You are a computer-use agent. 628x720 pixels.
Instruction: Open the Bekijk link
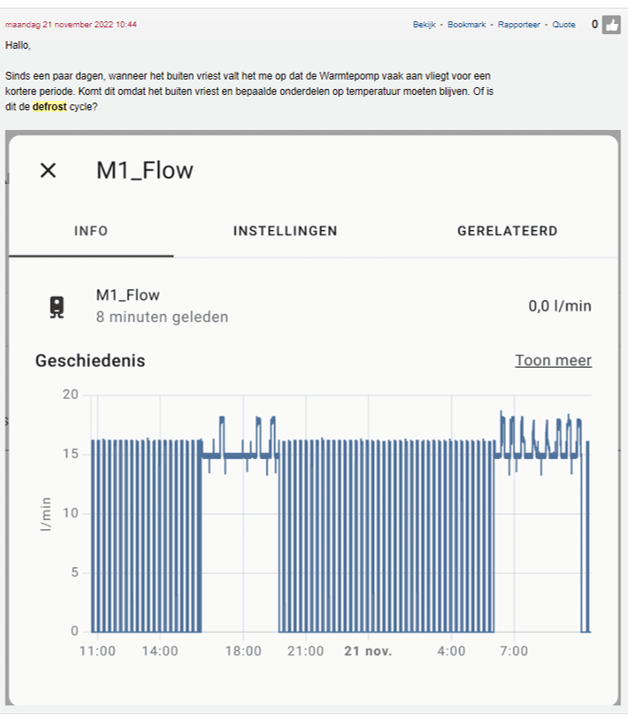[425, 25]
